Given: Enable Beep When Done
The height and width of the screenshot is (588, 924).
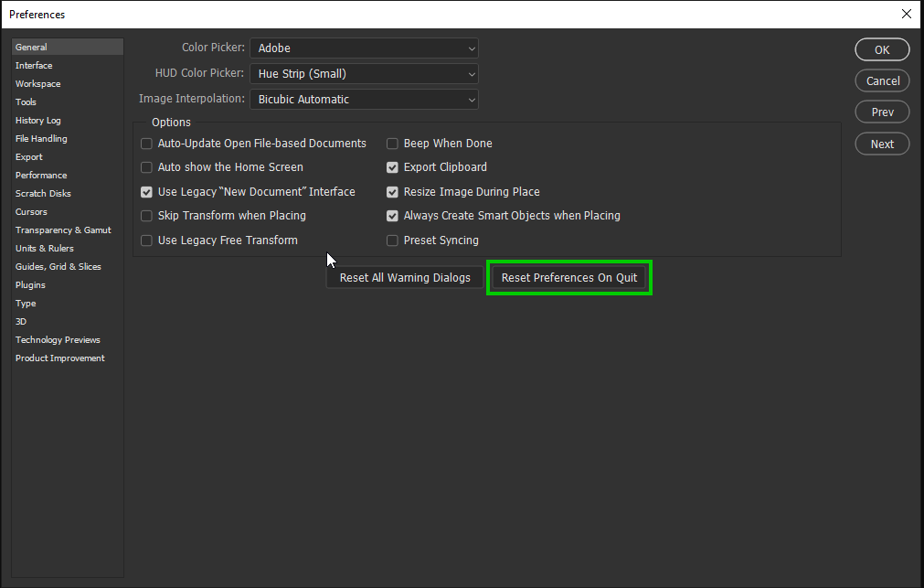Looking at the screenshot, I should click(x=392, y=143).
